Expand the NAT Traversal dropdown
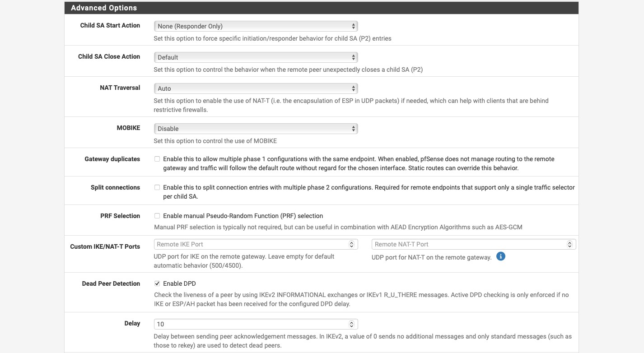Viewport: 644px width, 353px height. point(256,88)
